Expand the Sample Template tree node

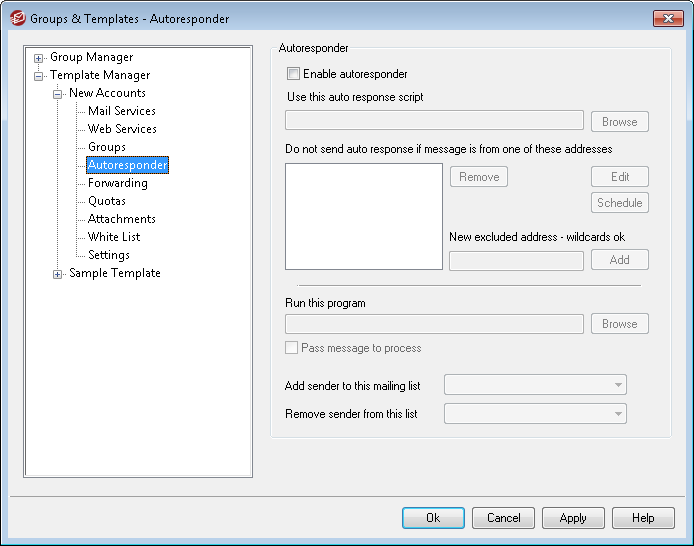click(x=58, y=274)
